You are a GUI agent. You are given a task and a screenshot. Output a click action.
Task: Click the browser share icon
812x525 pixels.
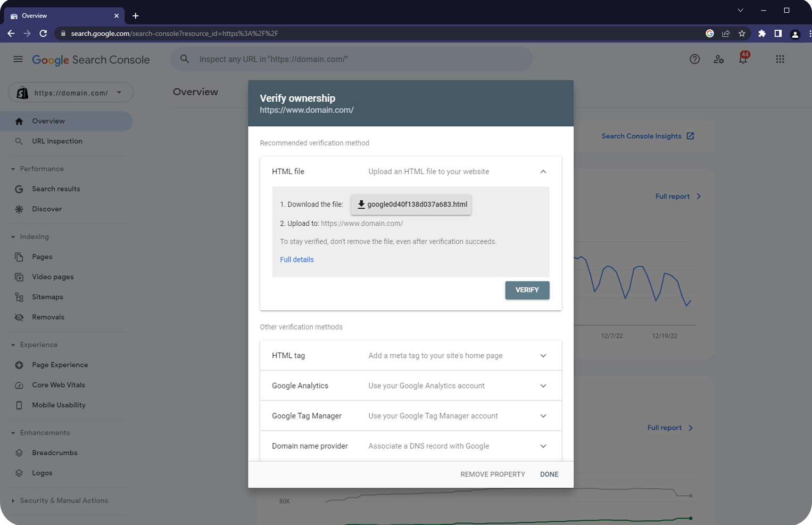click(726, 34)
